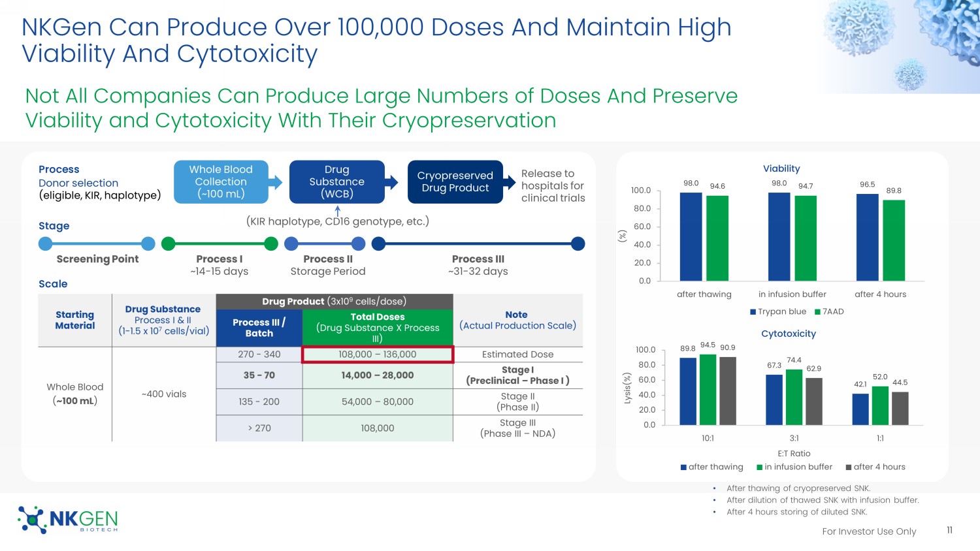Click the Trypan blue legend swatch
The image size is (980, 551).
753,312
